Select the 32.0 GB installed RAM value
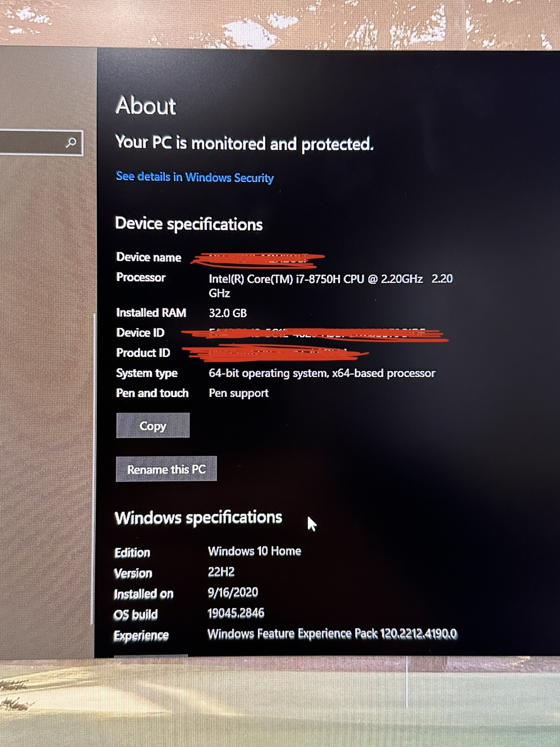560x747 pixels. click(228, 313)
